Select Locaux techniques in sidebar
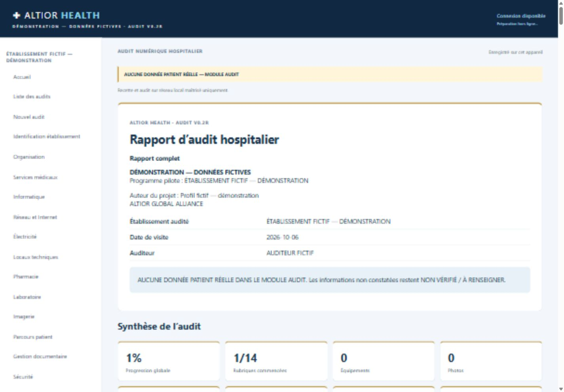Screen dimensions: 564x392 tap(36, 257)
